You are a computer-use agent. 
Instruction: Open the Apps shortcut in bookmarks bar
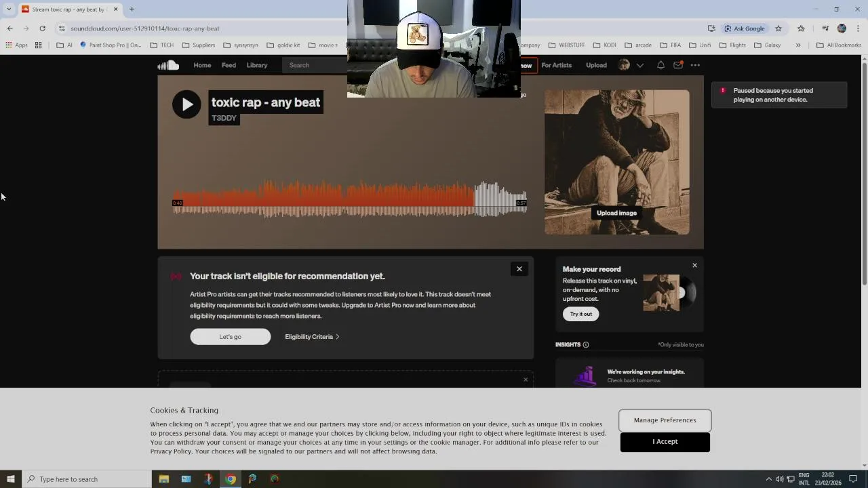pyautogui.click(x=16, y=45)
